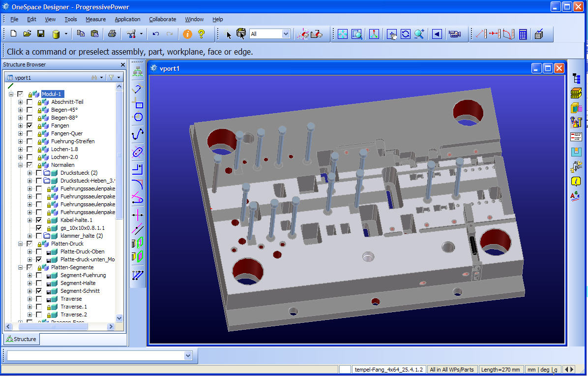
Task: Open the command line history dropdown
Action: coord(188,355)
